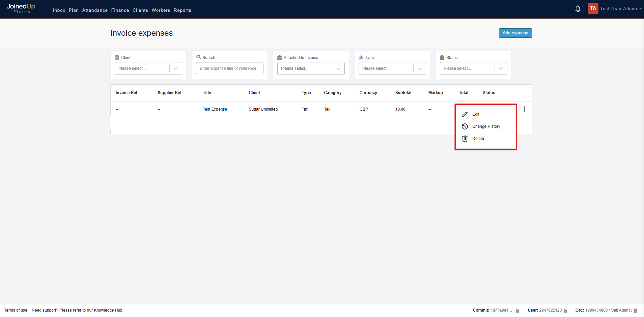
Task: Select the Edit pencil icon
Action: [465, 114]
